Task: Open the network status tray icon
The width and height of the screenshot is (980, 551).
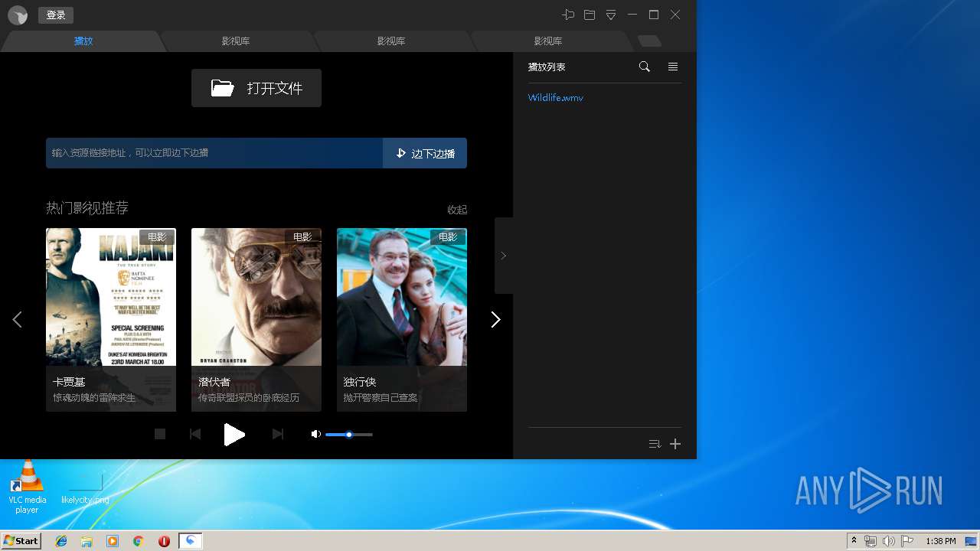Action: 871,541
